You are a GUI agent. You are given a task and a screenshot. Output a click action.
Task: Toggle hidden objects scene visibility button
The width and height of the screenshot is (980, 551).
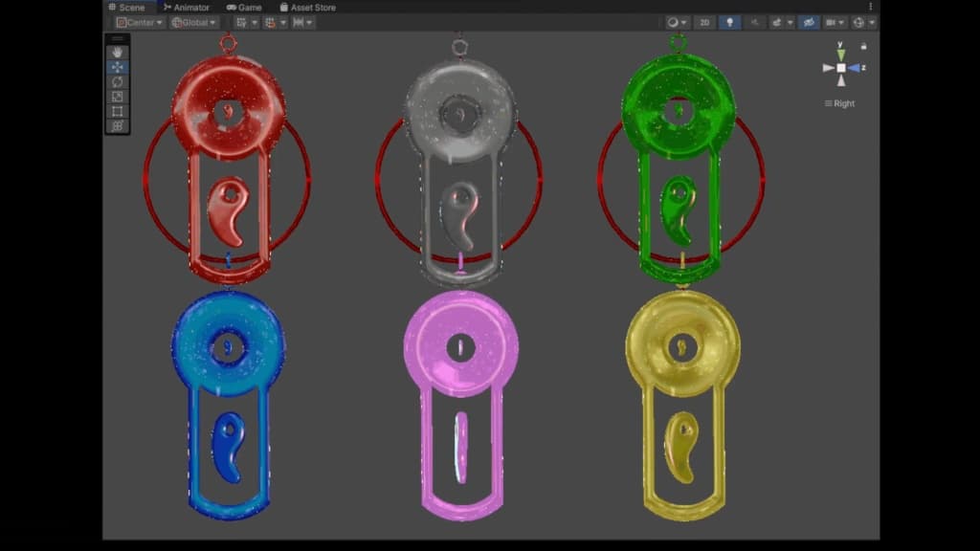pyautogui.click(x=809, y=22)
